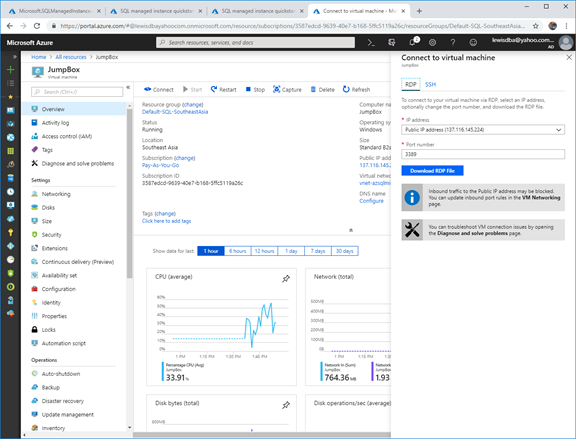Click Restart in the VM toolbar
The width and height of the screenshot is (576, 439).
223,89
